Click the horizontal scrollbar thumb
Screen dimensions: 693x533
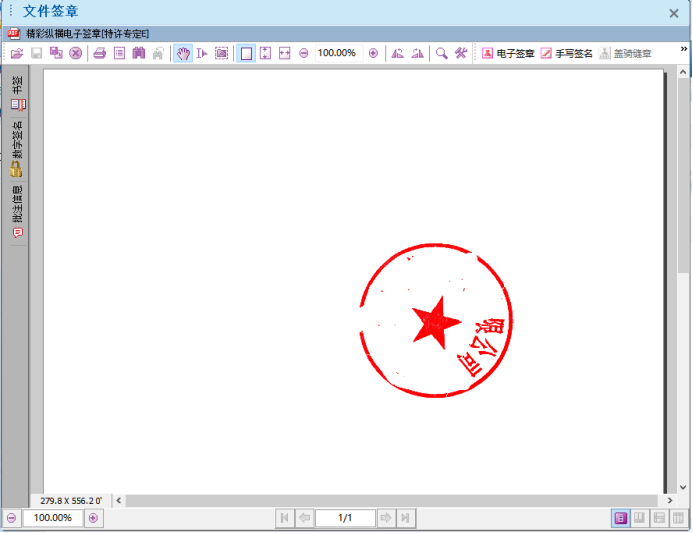point(392,501)
